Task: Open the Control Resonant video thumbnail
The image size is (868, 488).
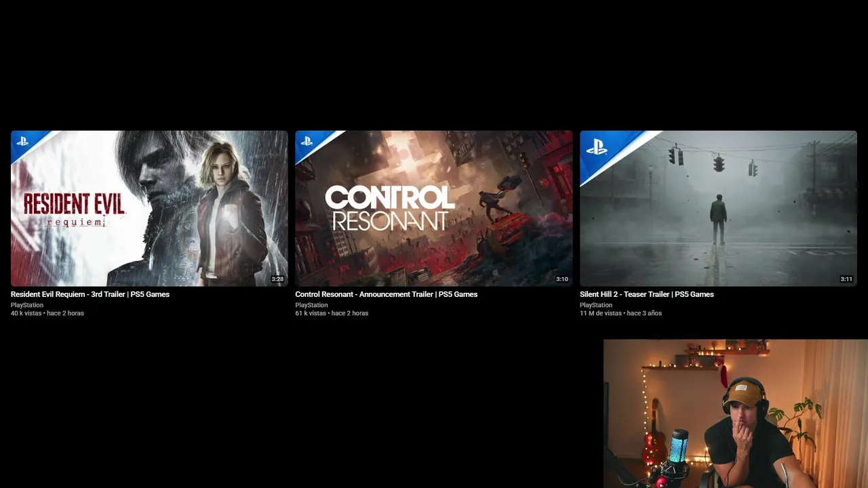Action: coord(434,208)
